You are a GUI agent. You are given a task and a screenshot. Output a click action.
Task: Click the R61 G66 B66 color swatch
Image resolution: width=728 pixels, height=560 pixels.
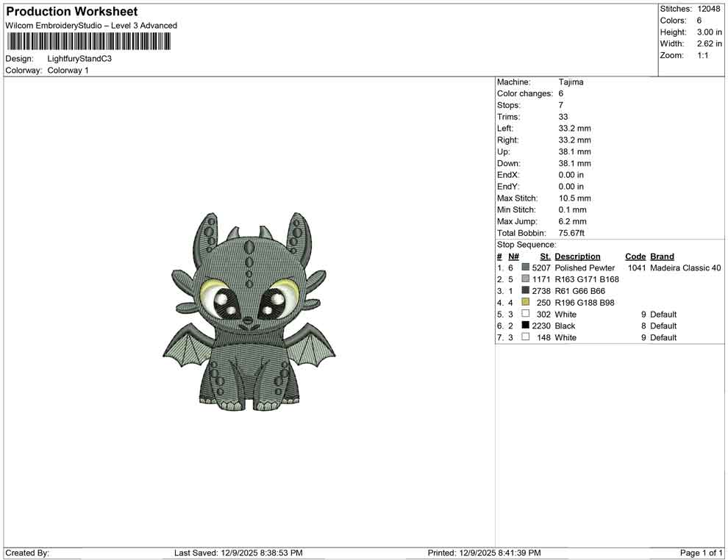tap(525, 290)
